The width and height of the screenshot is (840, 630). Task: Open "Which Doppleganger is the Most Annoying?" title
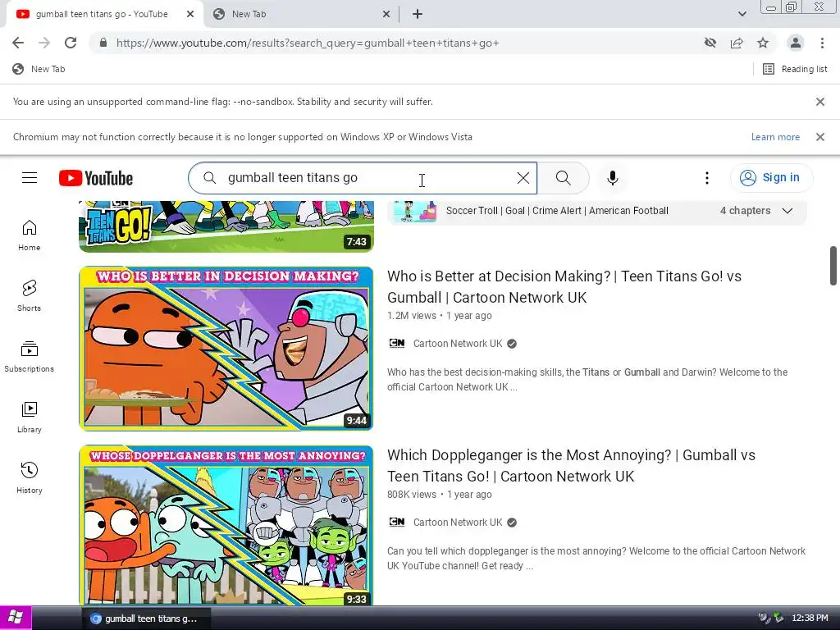point(571,466)
